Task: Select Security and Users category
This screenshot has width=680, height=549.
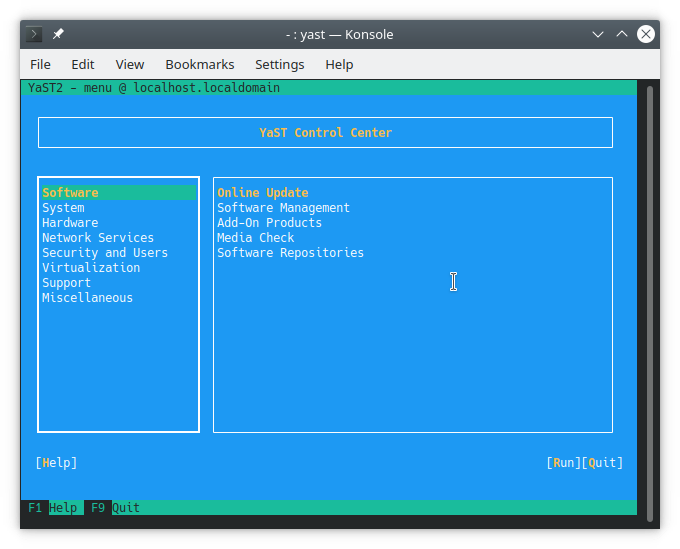Action: pyautogui.click(x=105, y=253)
